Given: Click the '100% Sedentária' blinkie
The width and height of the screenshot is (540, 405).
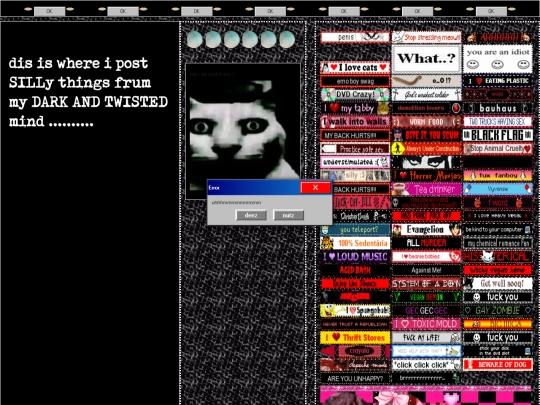Looking at the screenshot, I should click(x=355, y=243).
